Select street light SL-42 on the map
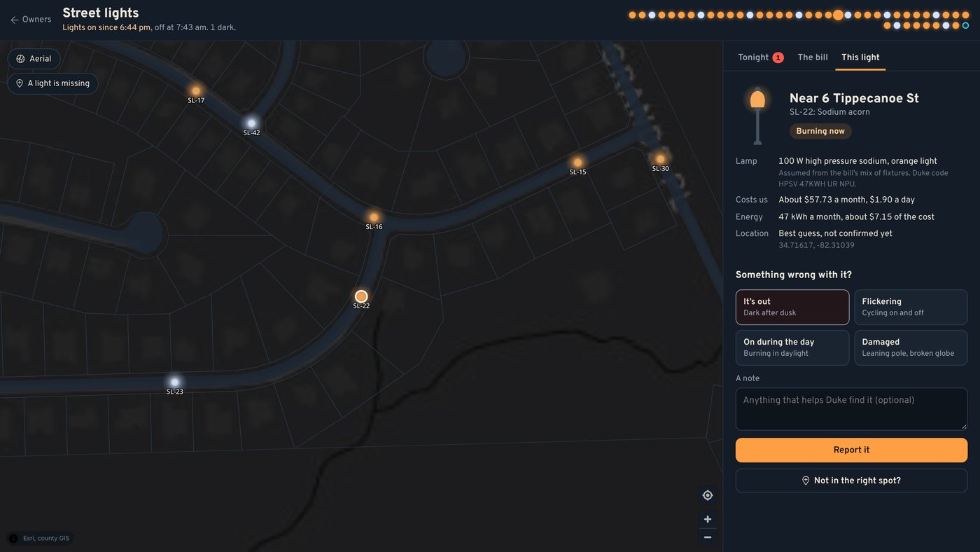The image size is (980, 552). click(251, 123)
